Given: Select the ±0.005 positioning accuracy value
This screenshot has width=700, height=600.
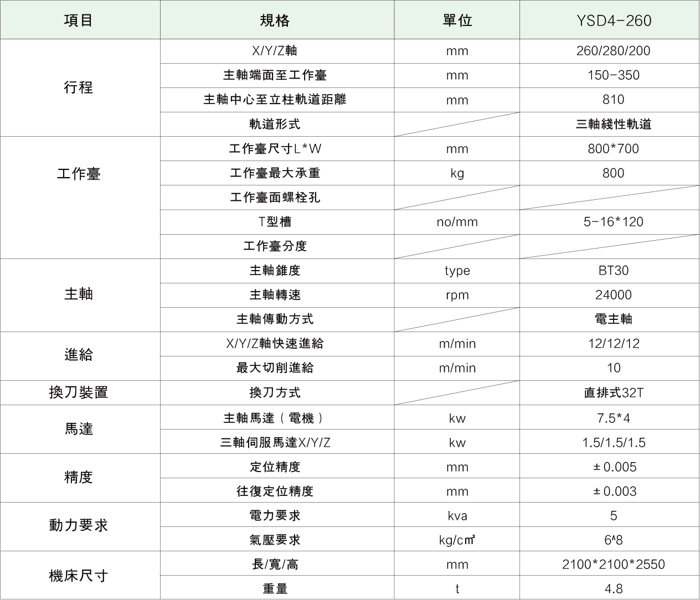Looking at the screenshot, I should tap(613, 467).
